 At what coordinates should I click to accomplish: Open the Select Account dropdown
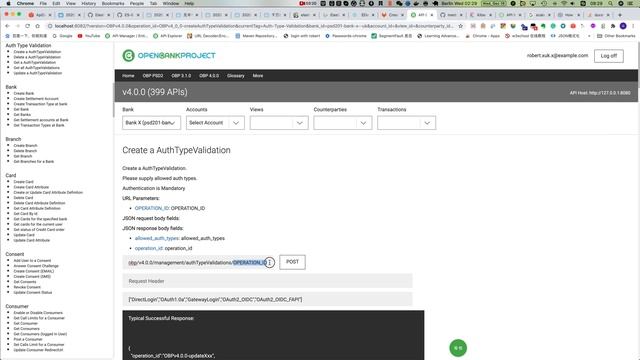215,123
